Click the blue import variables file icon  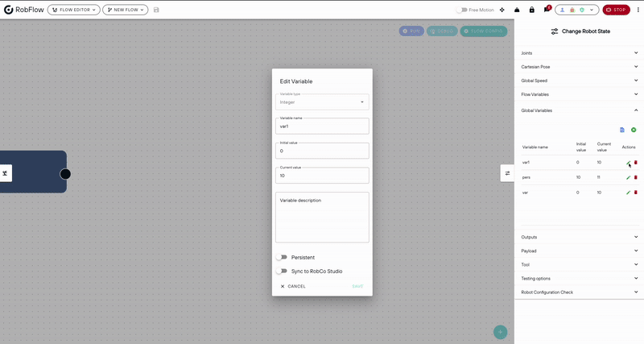[x=622, y=130]
